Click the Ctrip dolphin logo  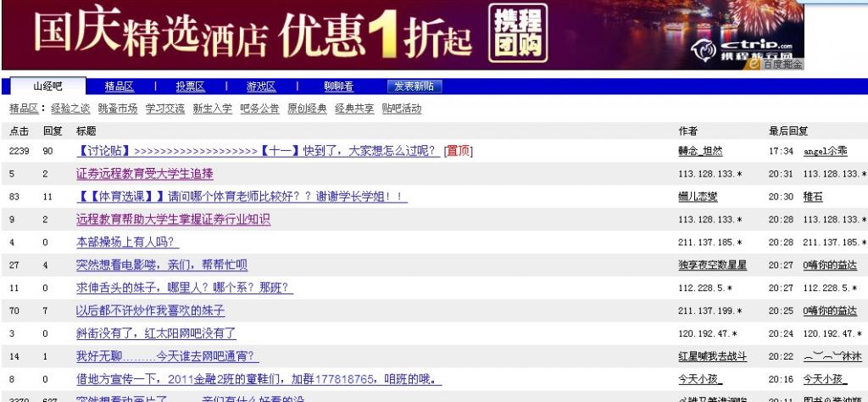(708, 52)
